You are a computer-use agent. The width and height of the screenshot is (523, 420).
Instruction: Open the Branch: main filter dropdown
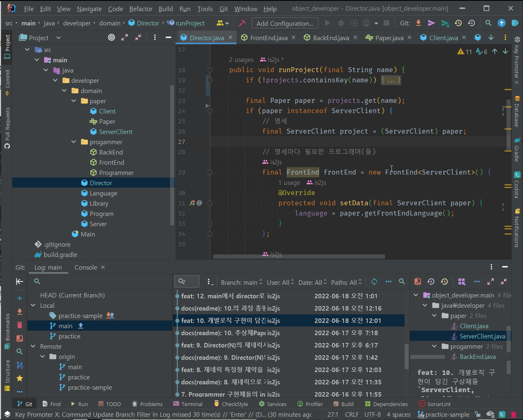[x=241, y=282]
